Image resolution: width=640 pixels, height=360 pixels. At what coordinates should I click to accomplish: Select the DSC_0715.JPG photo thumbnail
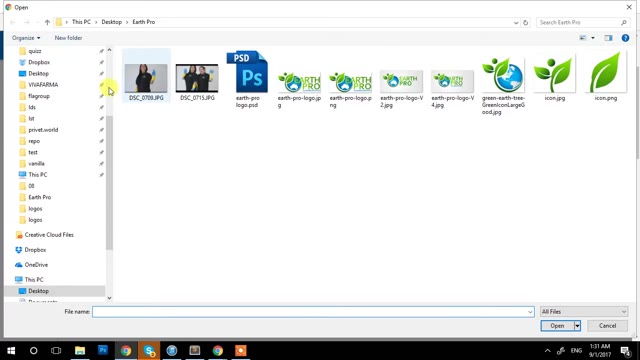(x=197, y=78)
